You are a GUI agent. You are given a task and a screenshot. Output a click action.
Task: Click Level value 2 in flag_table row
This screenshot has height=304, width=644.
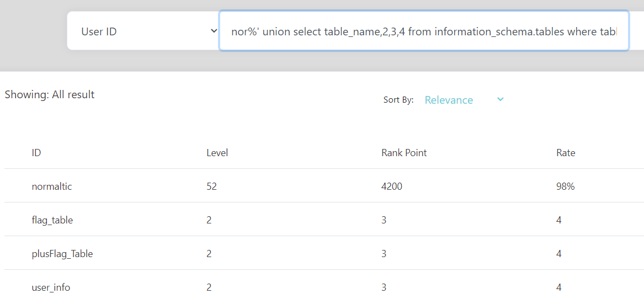(x=209, y=220)
